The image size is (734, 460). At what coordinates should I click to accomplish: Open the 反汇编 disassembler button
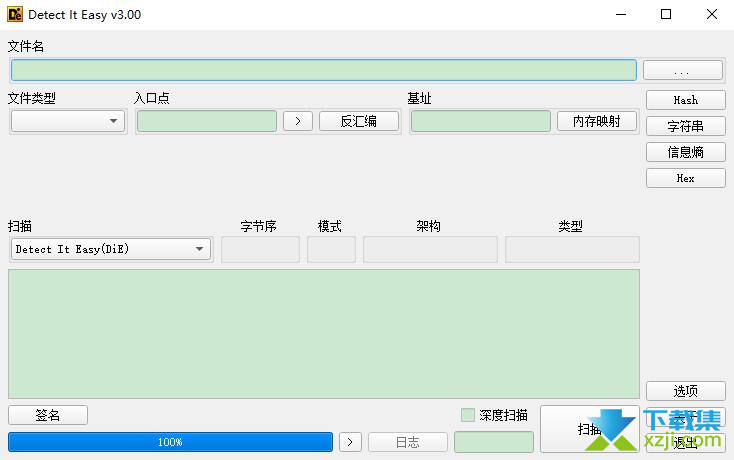pyautogui.click(x=359, y=121)
